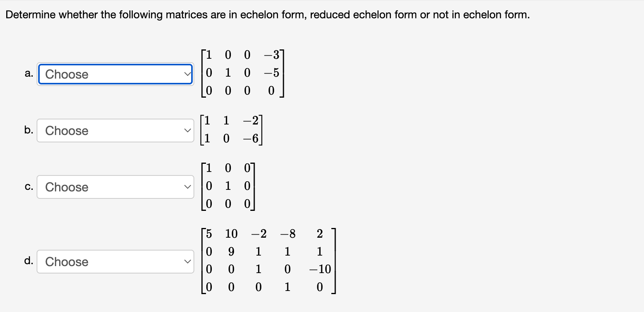Click the chevron arrow beside part c's Choose field
The width and height of the screenshot is (644, 312).
pos(187,187)
